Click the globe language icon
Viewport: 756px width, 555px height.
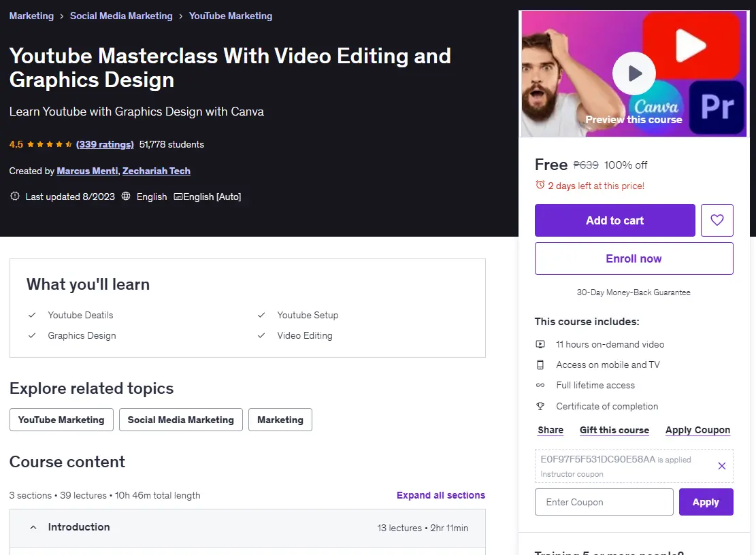[126, 196]
